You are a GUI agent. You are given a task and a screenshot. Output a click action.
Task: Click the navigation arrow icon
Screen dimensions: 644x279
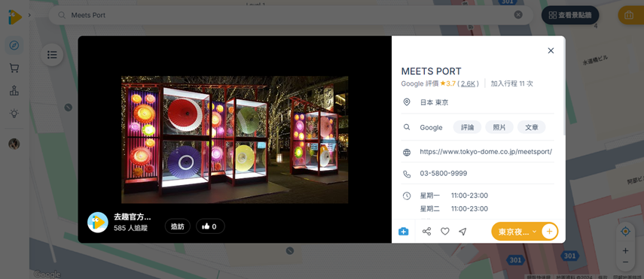click(463, 232)
